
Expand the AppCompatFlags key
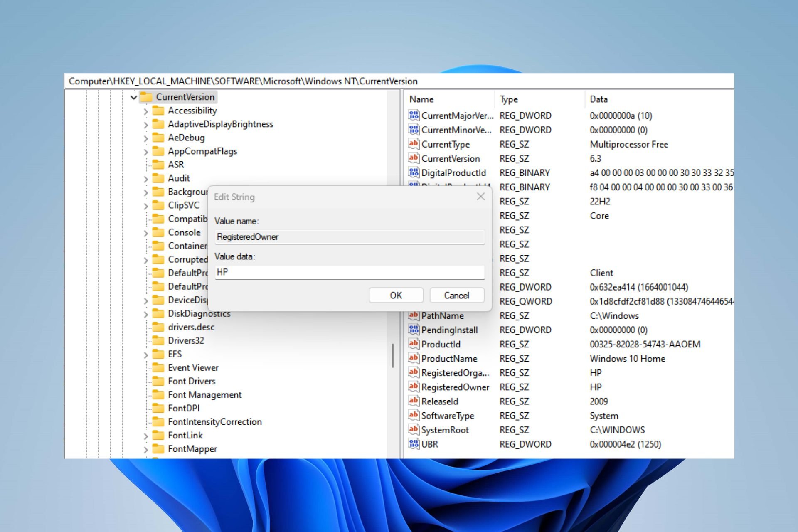pyautogui.click(x=145, y=152)
